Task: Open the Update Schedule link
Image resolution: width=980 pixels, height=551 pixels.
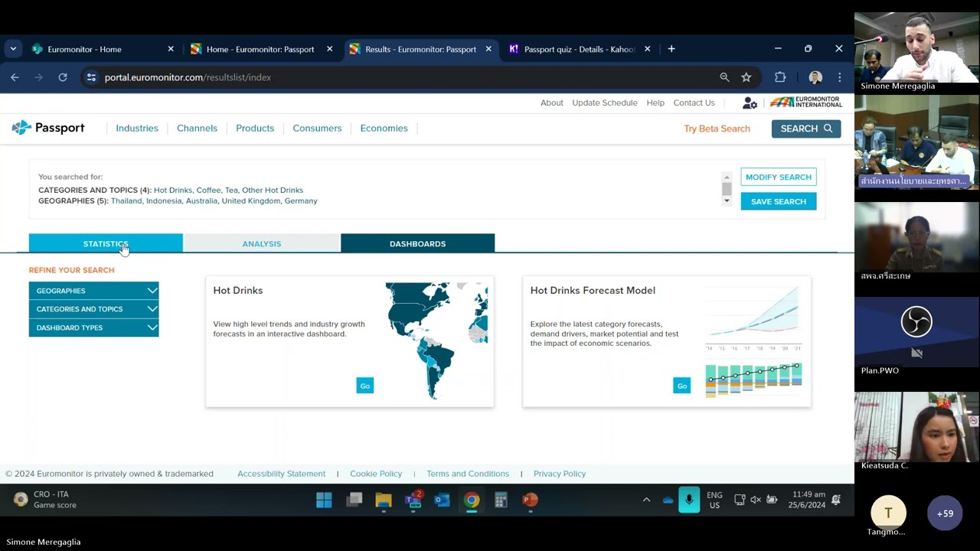Action: (605, 103)
